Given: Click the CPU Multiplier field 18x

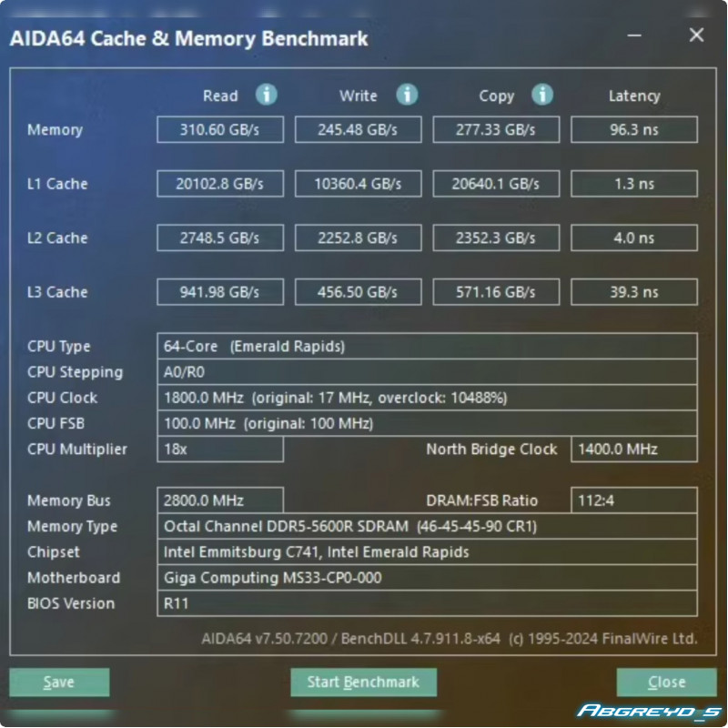Looking at the screenshot, I should (x=220, y=449).
